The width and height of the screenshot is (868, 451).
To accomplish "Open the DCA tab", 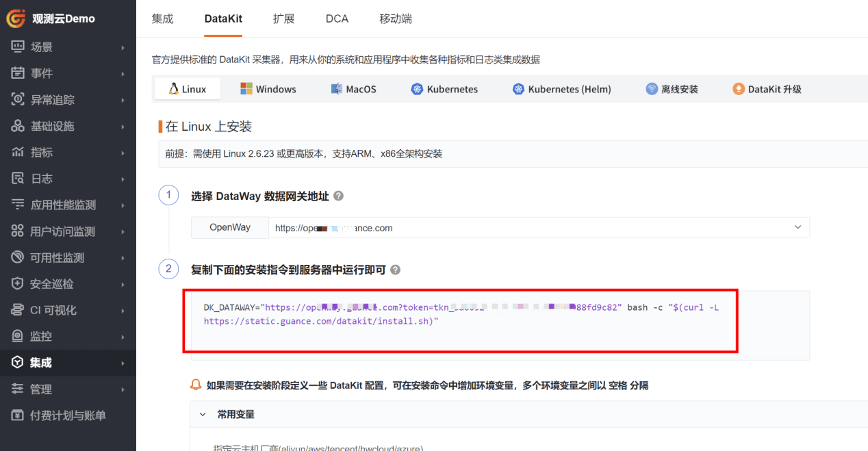I will click(337, 18).
